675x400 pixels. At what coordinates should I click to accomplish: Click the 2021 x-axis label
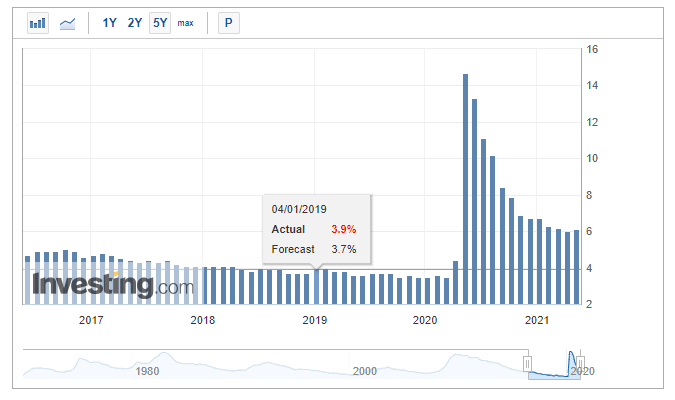coord(537,320)
